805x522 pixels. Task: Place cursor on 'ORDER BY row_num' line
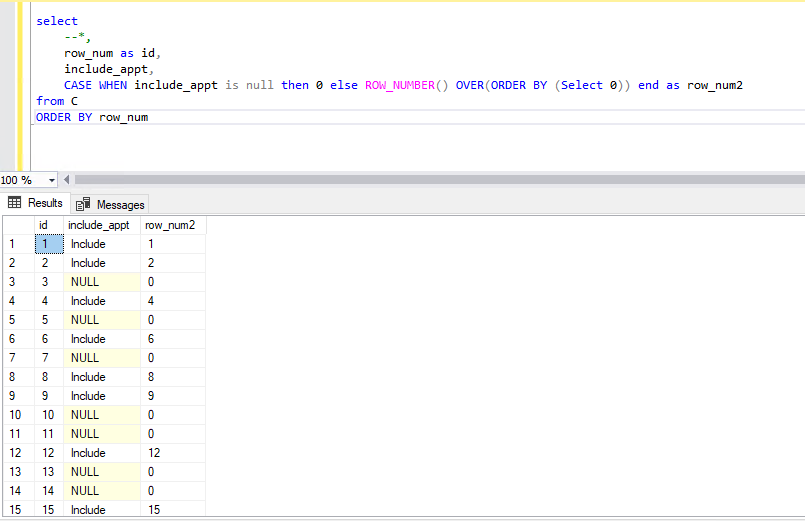tap(92, 117)
